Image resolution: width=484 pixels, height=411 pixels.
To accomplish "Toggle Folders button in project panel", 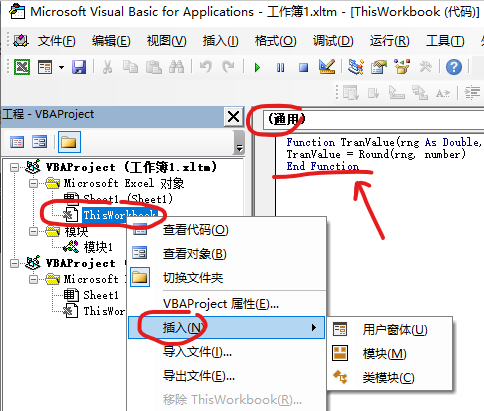I will (69, 142).
